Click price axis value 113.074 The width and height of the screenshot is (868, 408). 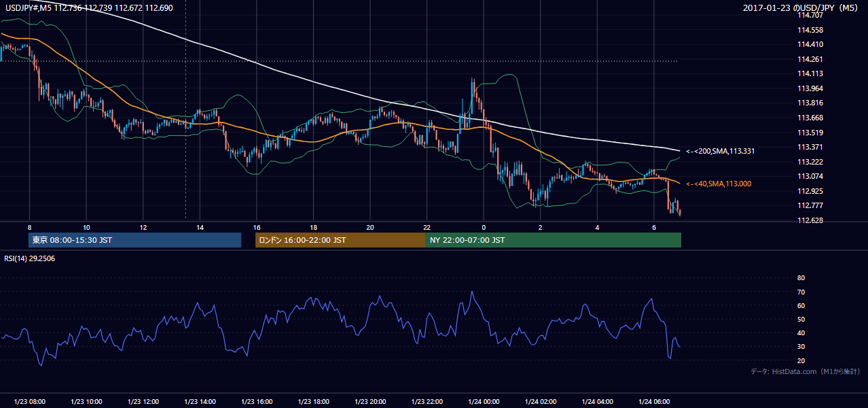tap(810, 176)
